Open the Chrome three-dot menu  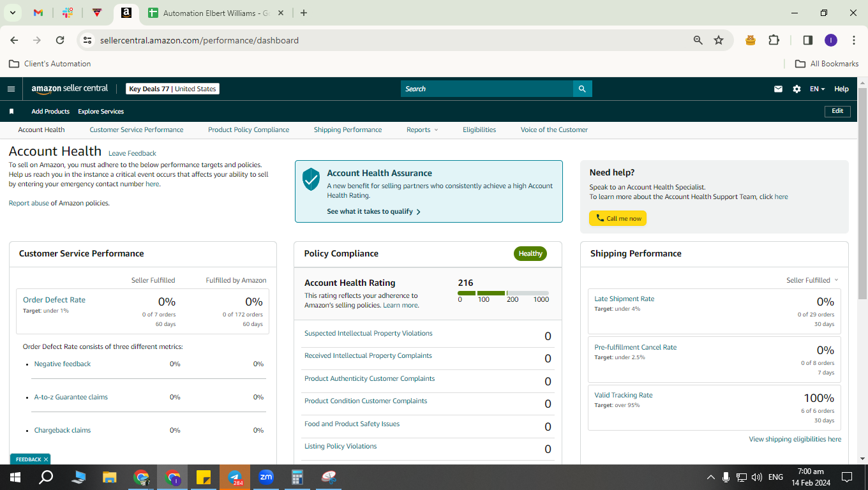coord(854,40)
